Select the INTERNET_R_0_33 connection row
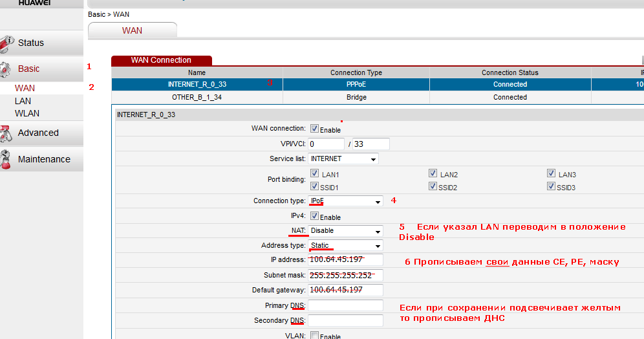This screenshot has width=644, height=339. (197, 85)
